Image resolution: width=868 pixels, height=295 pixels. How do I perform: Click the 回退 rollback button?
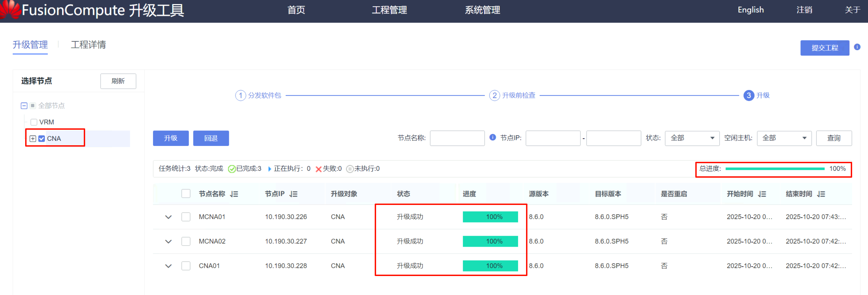coord(211,138)
